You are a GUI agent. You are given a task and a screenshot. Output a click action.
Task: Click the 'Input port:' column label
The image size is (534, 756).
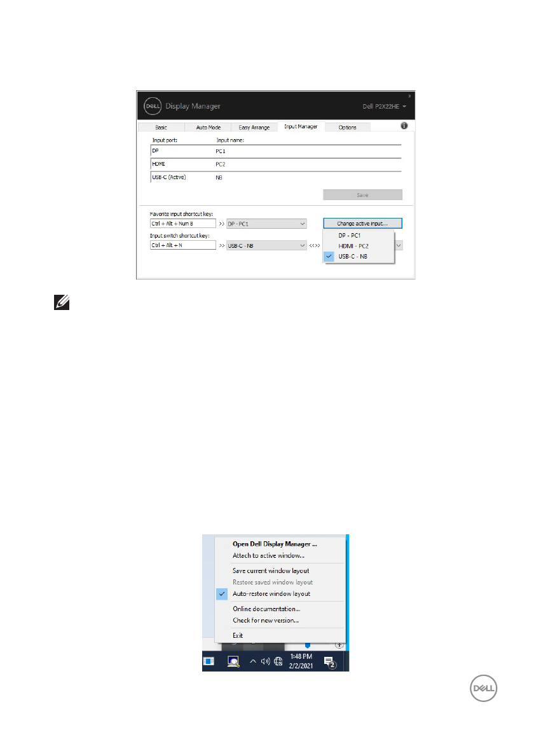165,140
